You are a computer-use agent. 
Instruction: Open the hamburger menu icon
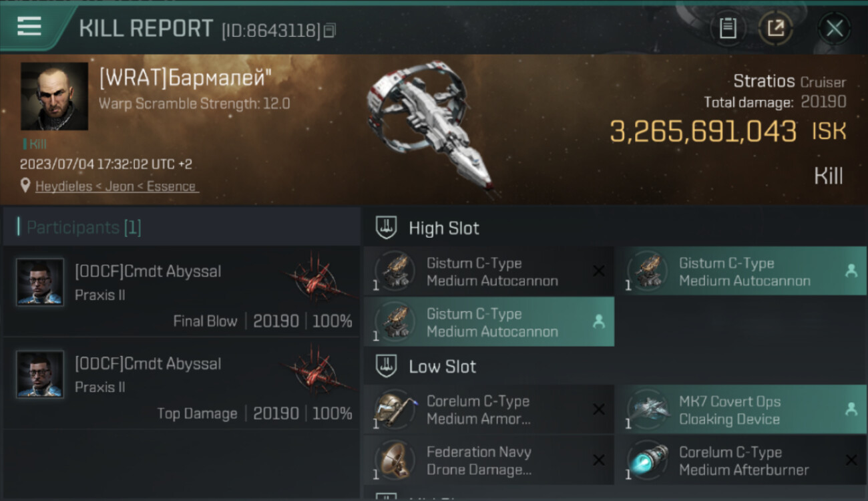click(29, 27)
